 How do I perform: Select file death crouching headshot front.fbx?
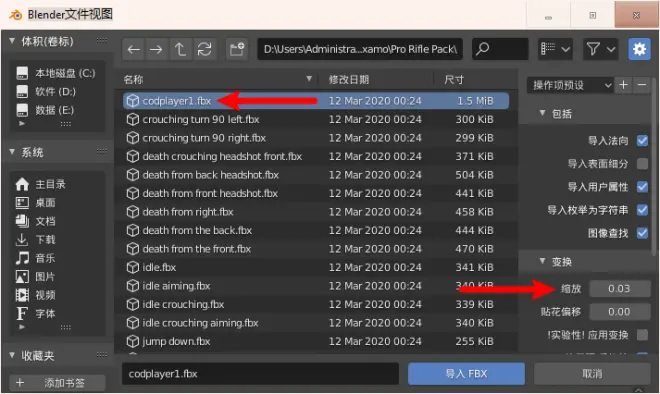coord(316,157)
